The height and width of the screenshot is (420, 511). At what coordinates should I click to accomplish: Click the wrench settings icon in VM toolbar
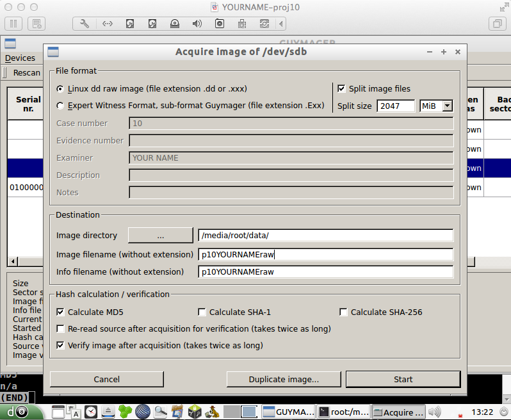pyautogui.click(x=85, y=24)
